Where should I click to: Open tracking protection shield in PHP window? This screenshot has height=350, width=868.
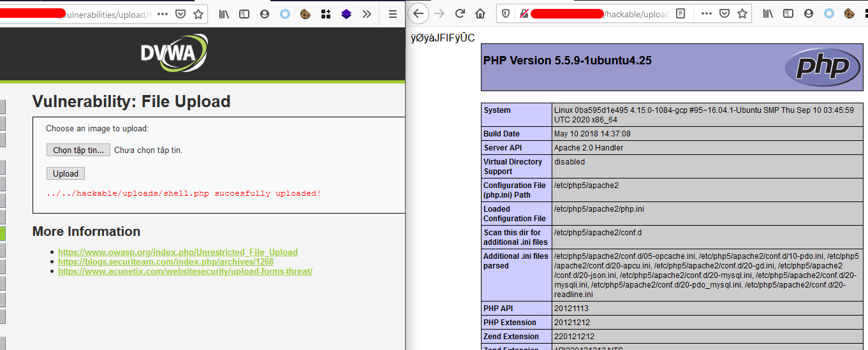506,13
